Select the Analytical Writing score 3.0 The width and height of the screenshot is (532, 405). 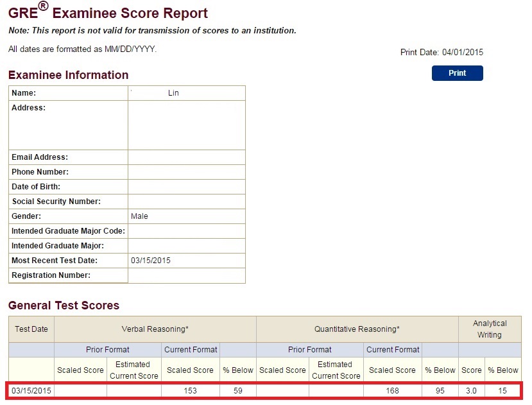[471, 391]
